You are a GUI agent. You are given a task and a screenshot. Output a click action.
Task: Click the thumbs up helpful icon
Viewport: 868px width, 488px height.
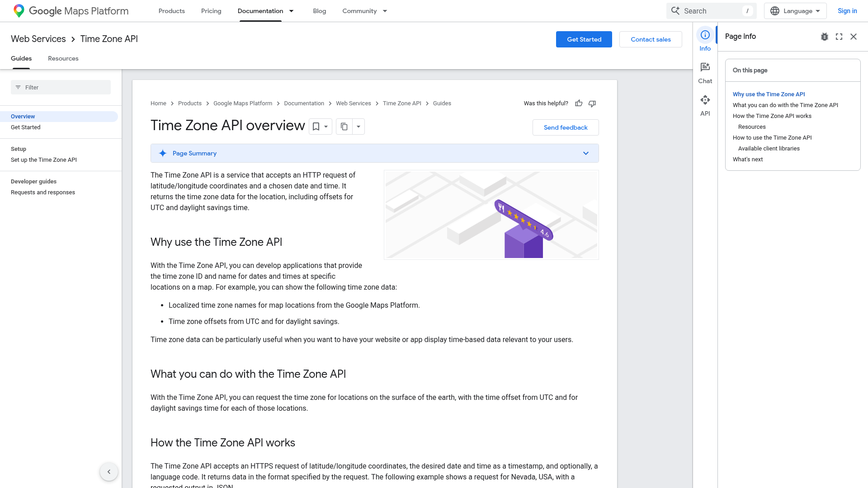(579, 103)
